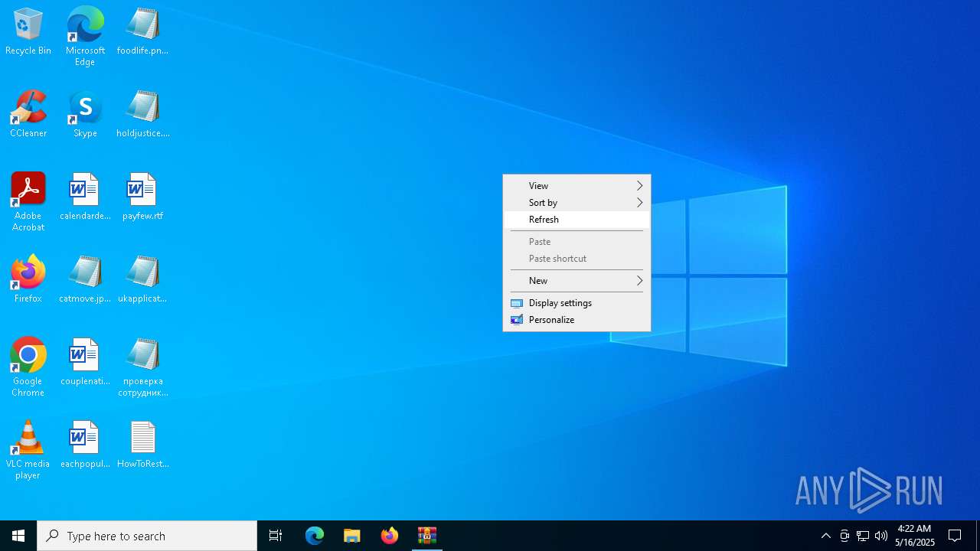Screen dimensions: 980x551
Task: Select the Firefox desktop shortcut
Action: tap(28, 279)
